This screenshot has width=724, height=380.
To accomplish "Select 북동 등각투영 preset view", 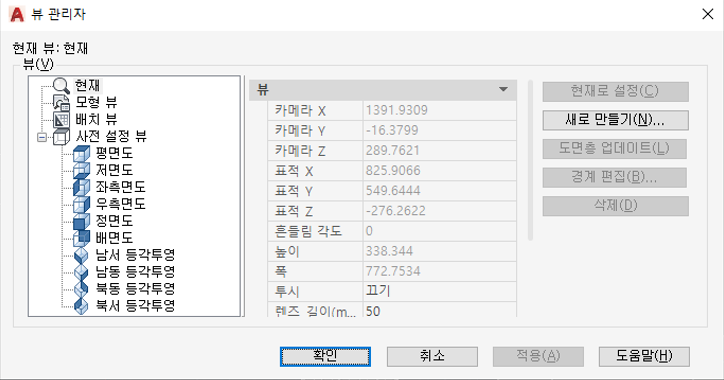I will [x=135, y=289].
